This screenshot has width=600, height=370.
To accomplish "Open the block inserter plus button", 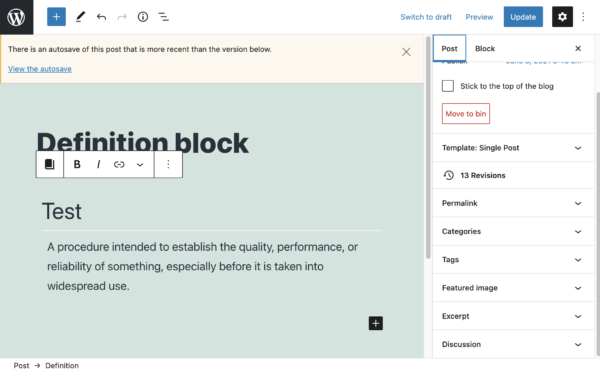I will click(56, 17).
